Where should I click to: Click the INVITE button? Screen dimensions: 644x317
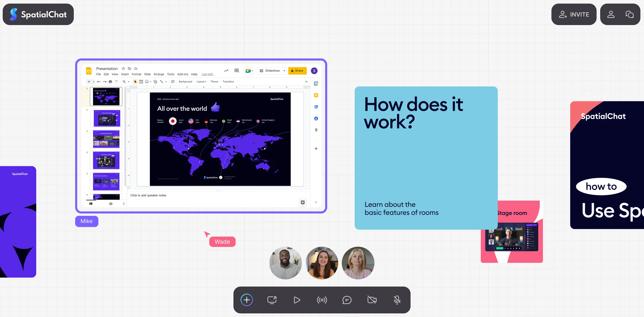point(574,14)
